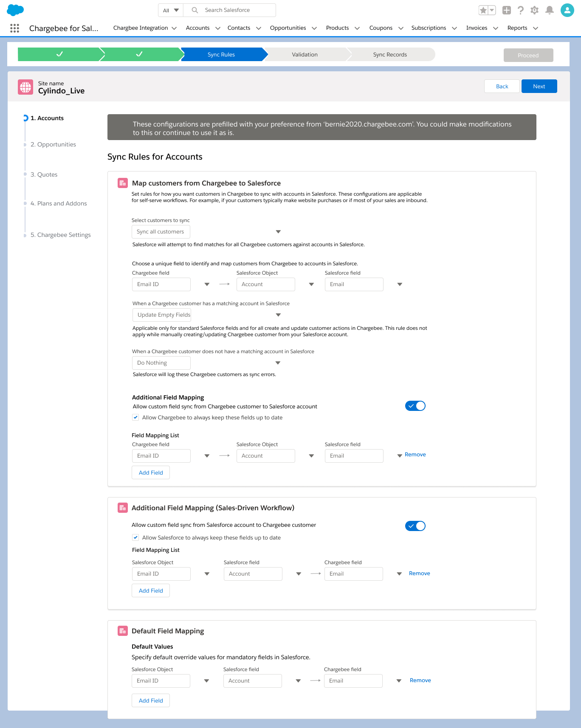581x728 pixels.
Task: Add Field under Default Values
Action: point(151,700)
